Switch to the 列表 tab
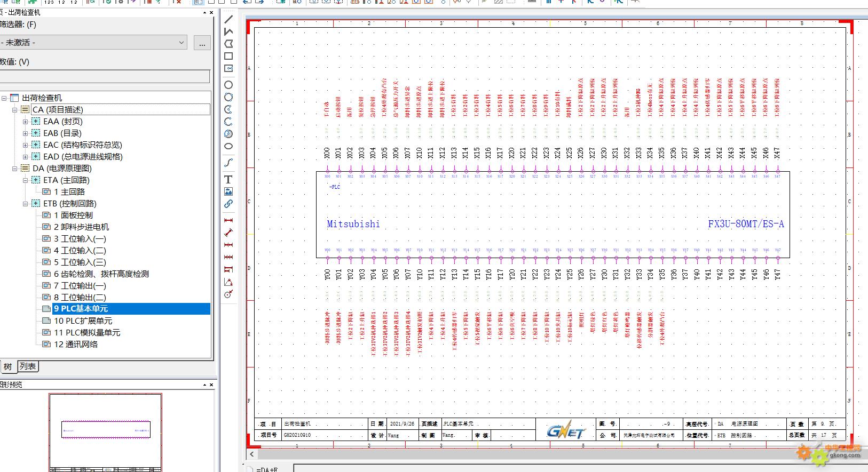 point(28,366)
